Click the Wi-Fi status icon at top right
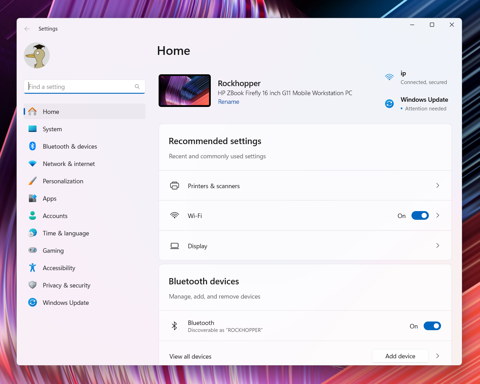Image resolution: width=480 pixels, height=384 pixels. 389,77
